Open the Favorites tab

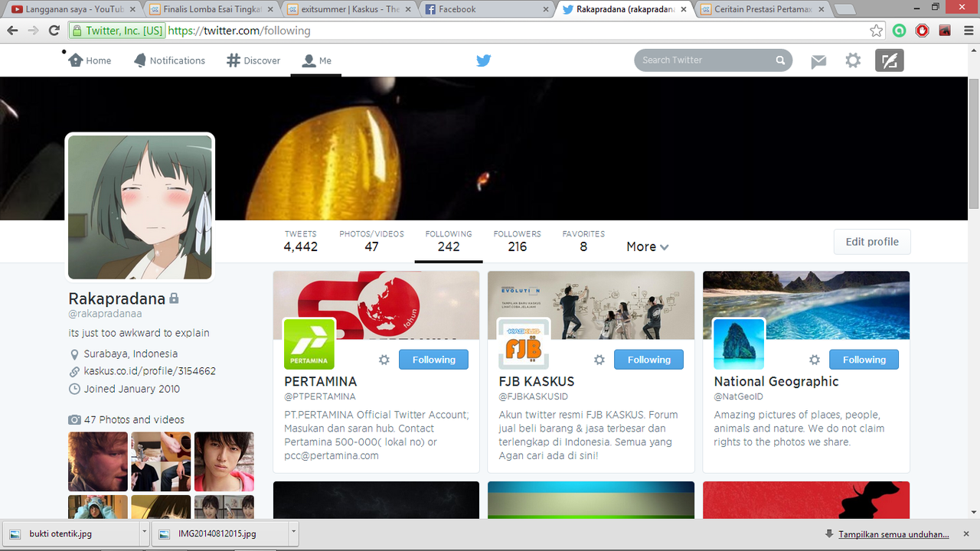click(x=583, y=241)
